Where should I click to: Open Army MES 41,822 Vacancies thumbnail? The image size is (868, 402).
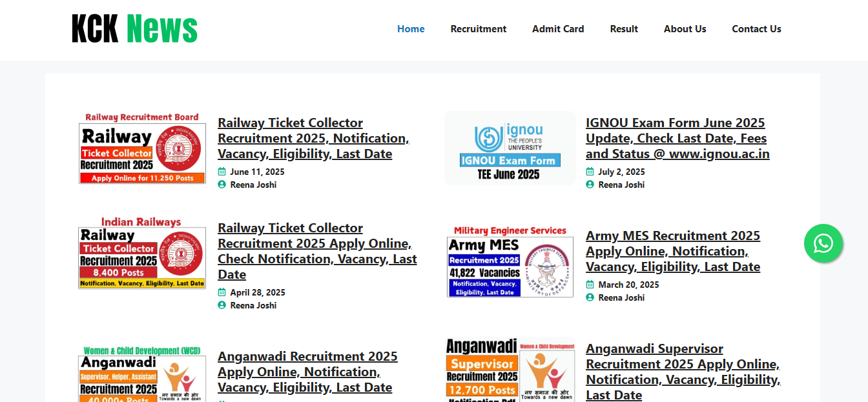[510, 261]
